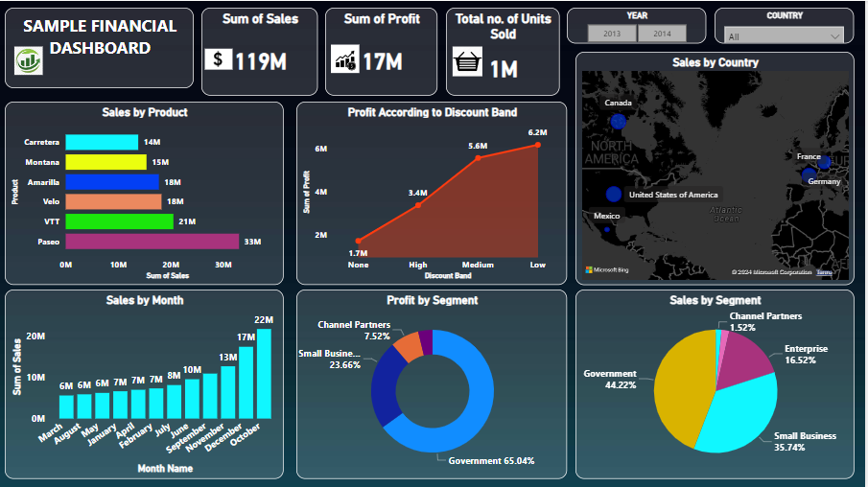Toggle the 2014 year slicer button

pyautogui.click(x=662, y=34)
